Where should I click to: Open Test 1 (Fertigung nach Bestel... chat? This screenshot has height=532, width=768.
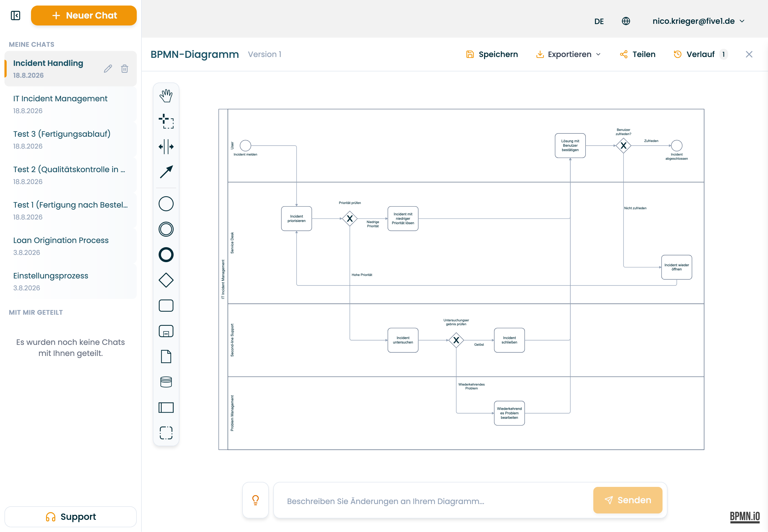click(71, 211)
